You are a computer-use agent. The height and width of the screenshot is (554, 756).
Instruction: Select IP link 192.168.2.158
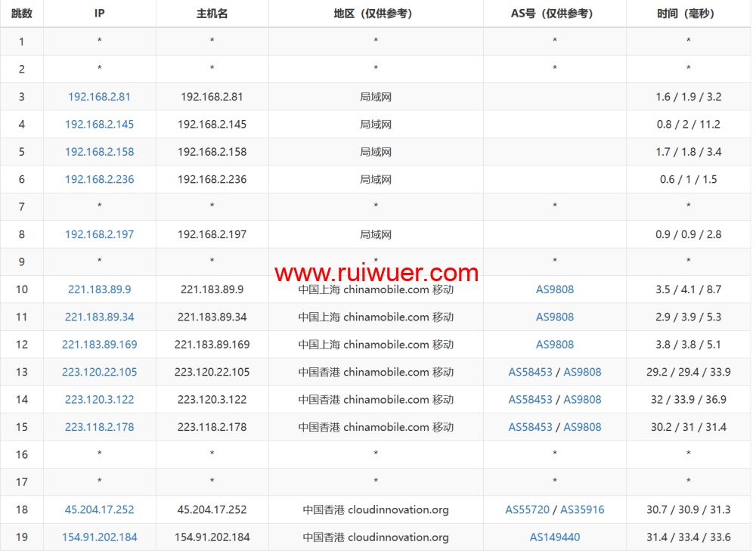(99, 152)
